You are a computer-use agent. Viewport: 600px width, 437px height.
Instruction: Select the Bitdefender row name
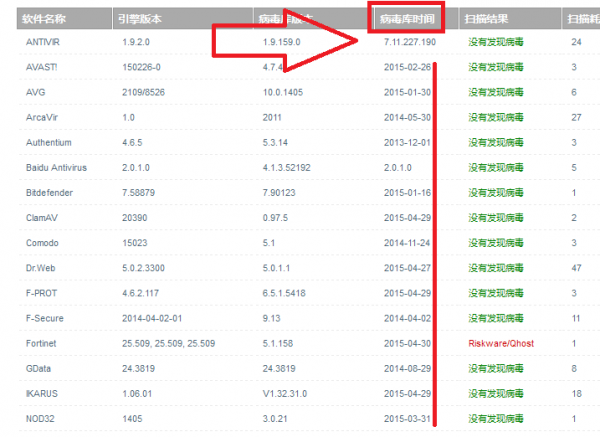[49, 193]
